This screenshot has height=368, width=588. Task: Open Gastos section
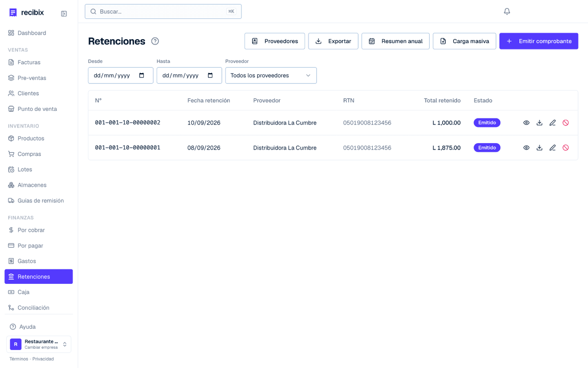(39, 261)
